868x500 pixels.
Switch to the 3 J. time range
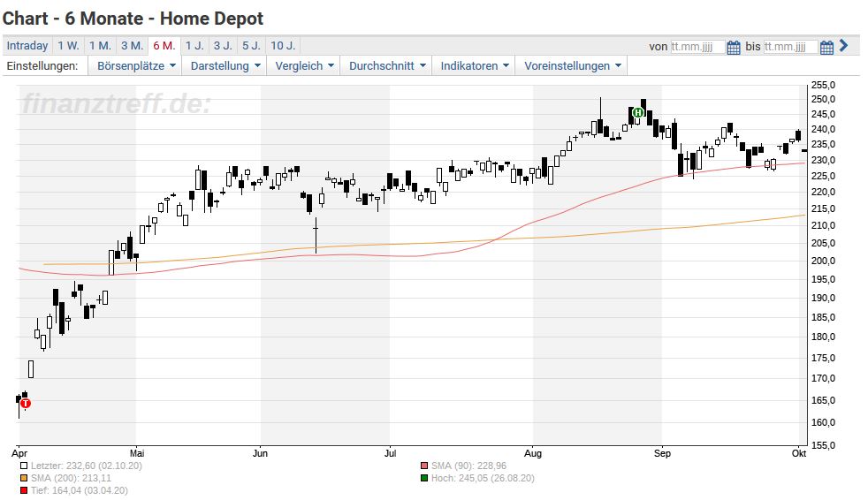pos(223,45)
